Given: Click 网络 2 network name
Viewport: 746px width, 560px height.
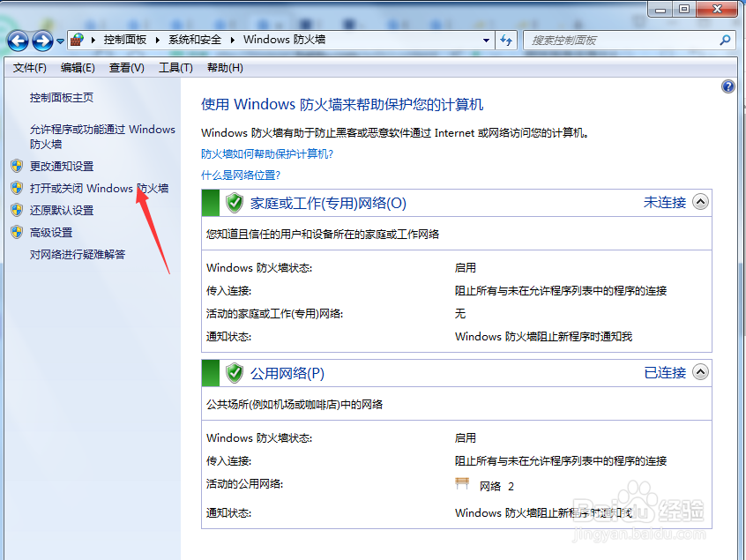Looking at the screenshot, I should click(496, 486).
